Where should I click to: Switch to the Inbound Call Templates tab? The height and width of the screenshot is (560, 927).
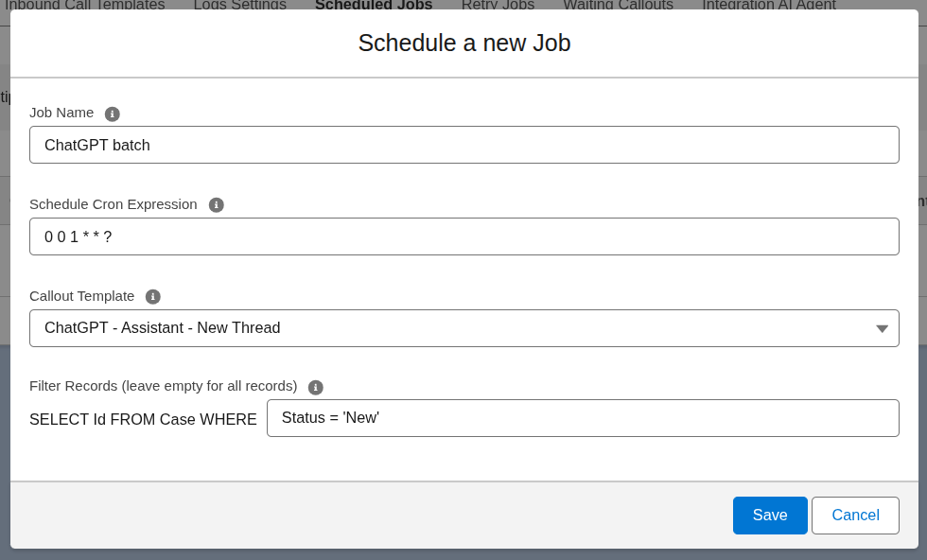click(x=85, y=5)
